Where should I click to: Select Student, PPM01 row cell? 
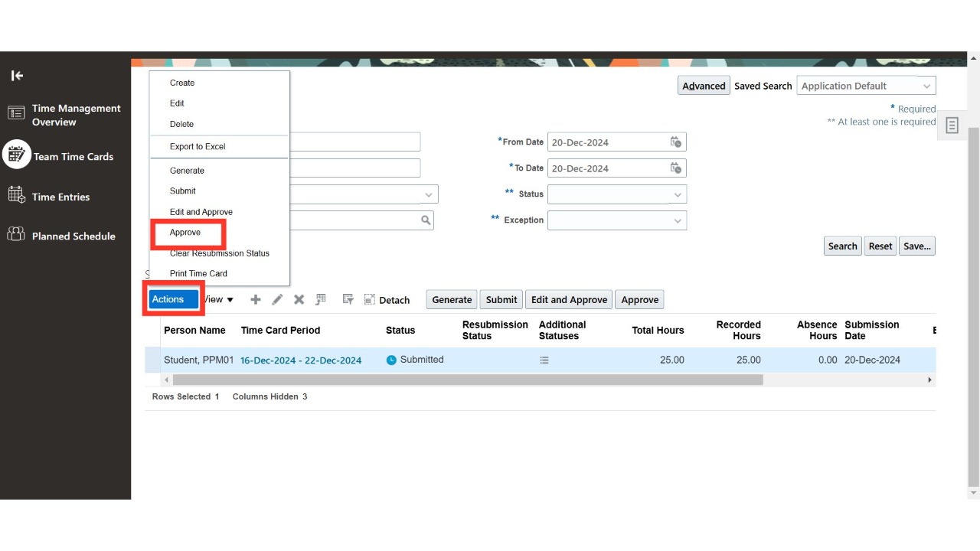198,360
